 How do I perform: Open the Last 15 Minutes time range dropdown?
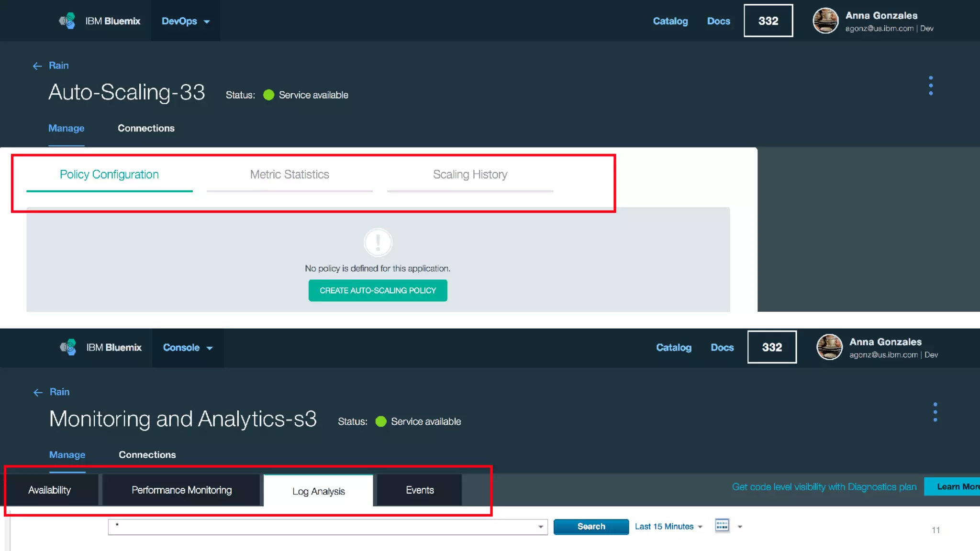(668, 527)
